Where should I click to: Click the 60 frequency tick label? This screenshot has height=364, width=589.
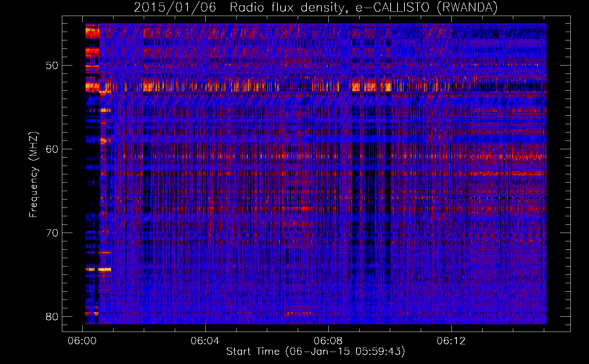point(52,149)
